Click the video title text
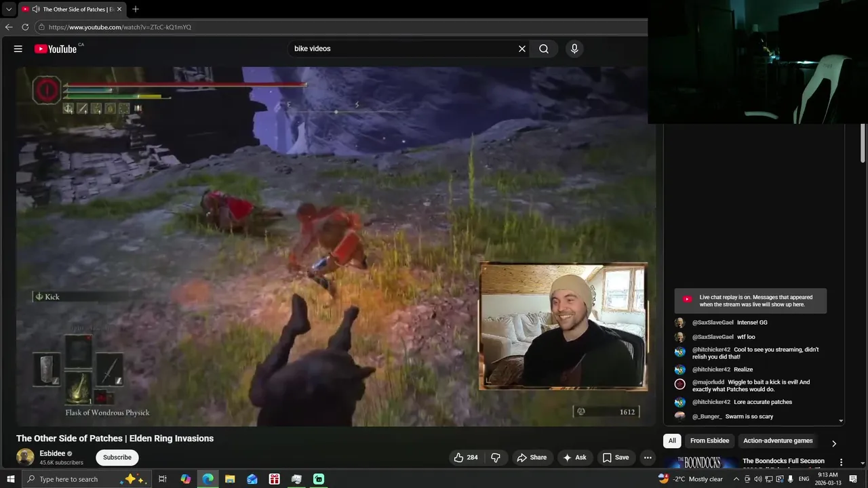Image resolution: width=868 pixels, height=488 pixels. click(x=115, y=439)
